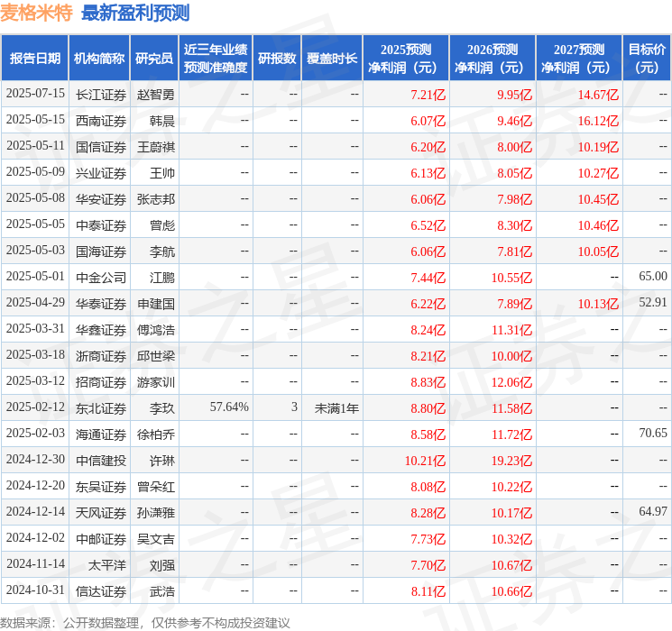The image size is (672, 631).
Task: Click institution 中信建投
Action: [x=101, y=461]
